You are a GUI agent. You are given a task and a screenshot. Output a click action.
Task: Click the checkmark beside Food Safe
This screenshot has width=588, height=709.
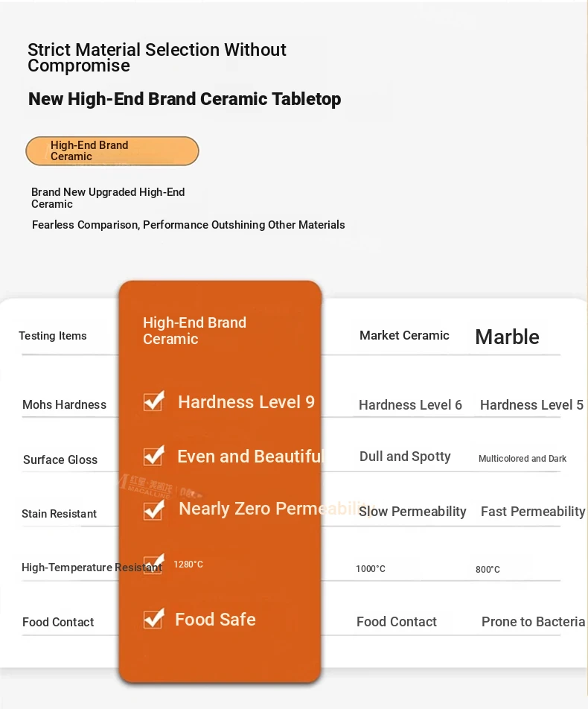(x=153, y=619)
